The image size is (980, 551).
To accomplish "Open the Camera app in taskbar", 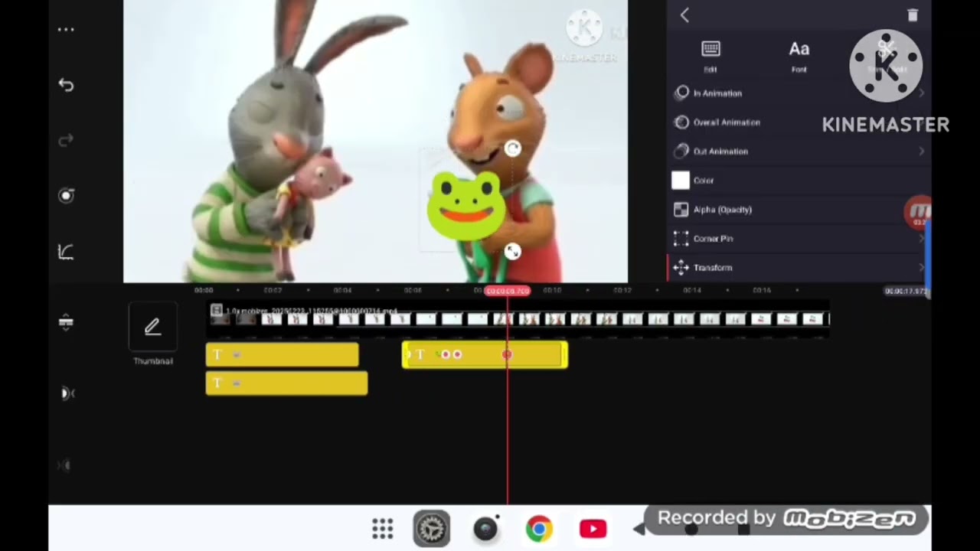I will [x=485, y=529].
